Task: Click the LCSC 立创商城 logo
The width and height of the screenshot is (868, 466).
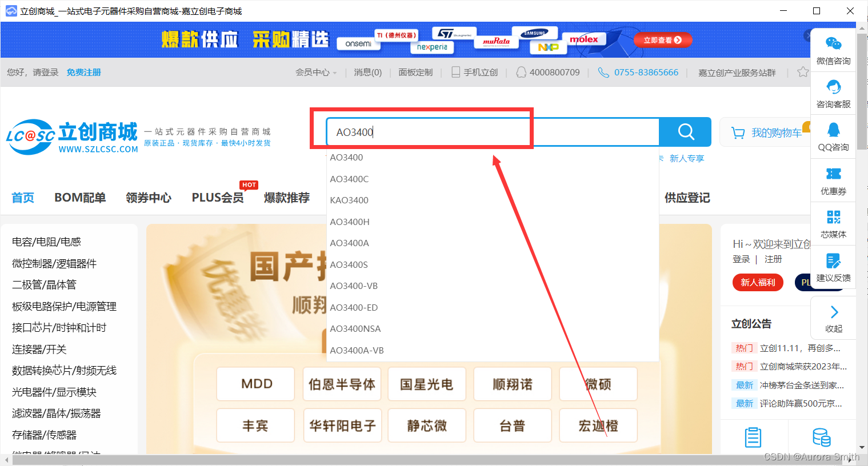Action: tap(72, 136)
